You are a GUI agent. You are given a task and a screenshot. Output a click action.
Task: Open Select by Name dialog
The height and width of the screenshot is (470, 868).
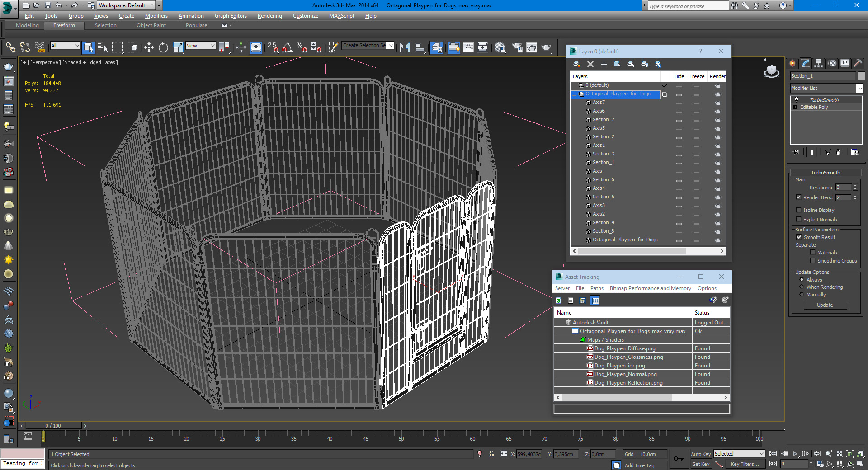[103, 47]
